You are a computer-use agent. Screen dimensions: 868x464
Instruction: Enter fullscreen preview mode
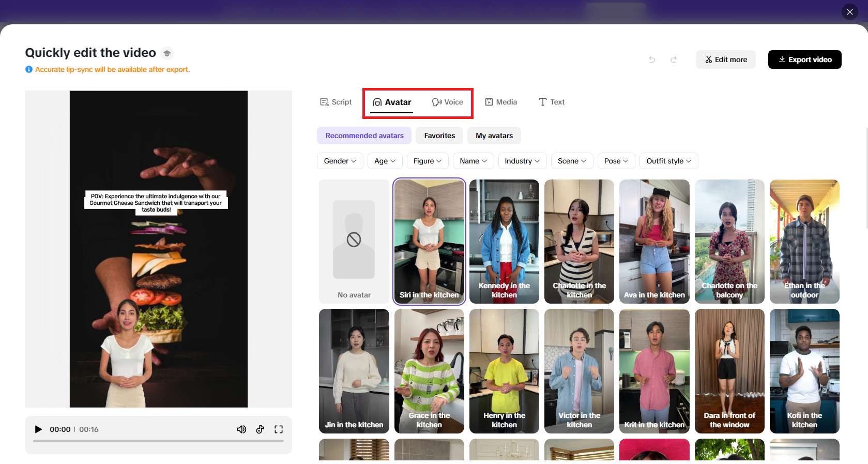coord(279,429)
